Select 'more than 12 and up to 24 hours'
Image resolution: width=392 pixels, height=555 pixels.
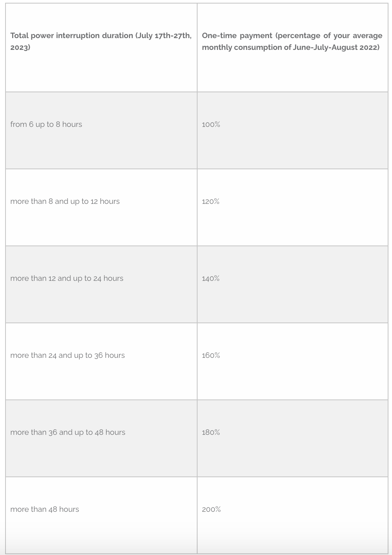coord(67,278)
